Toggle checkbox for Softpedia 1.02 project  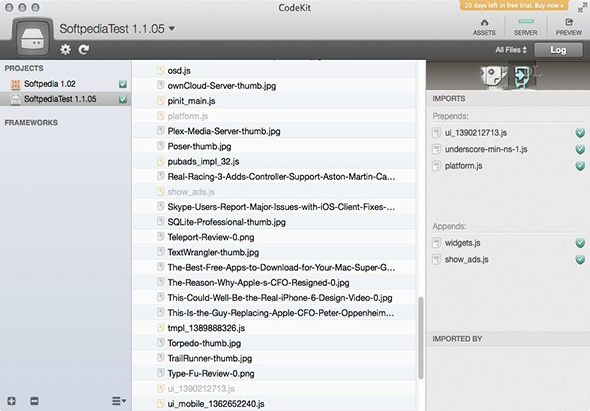[123, 84]
